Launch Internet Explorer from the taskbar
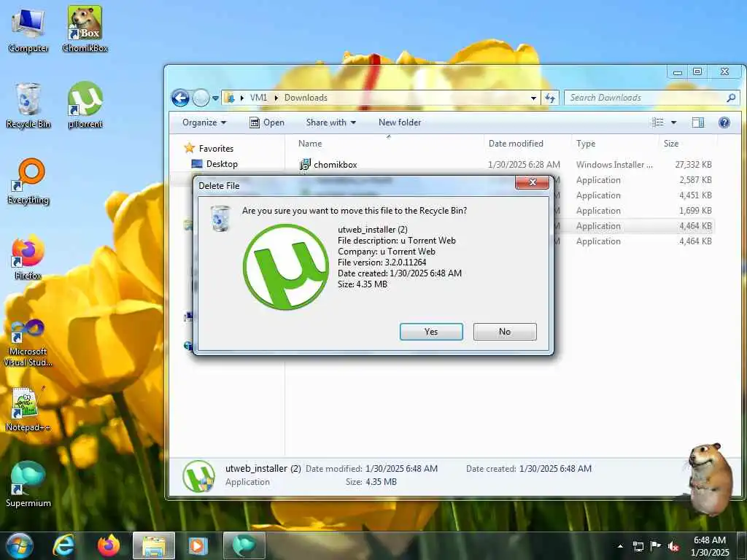The image size is (747, 560). [63, 545]
